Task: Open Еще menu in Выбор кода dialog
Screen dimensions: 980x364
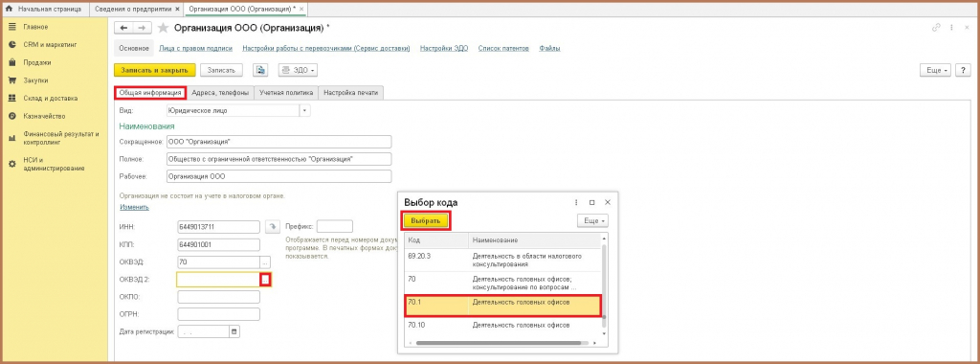Action: [x=592, y=220]
